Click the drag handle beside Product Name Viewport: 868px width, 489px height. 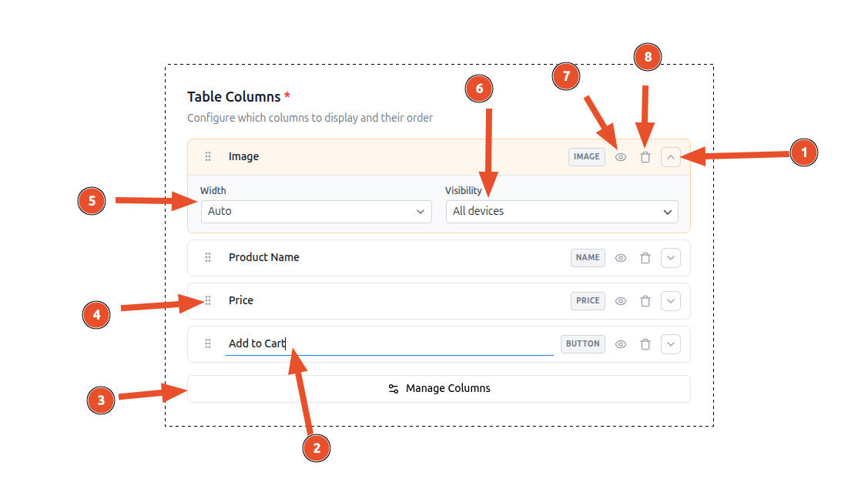tap(207, 257)
